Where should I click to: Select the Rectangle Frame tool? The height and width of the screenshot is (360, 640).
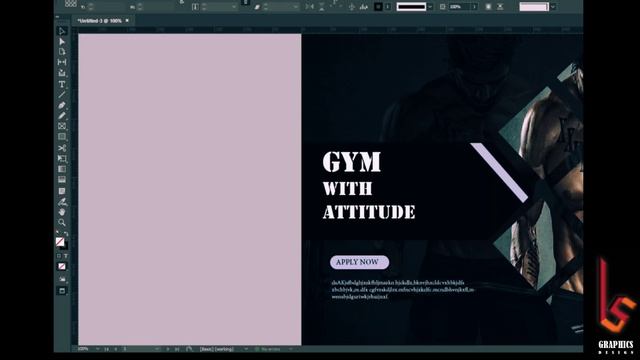pyautogui.click(x=62, y=126)
